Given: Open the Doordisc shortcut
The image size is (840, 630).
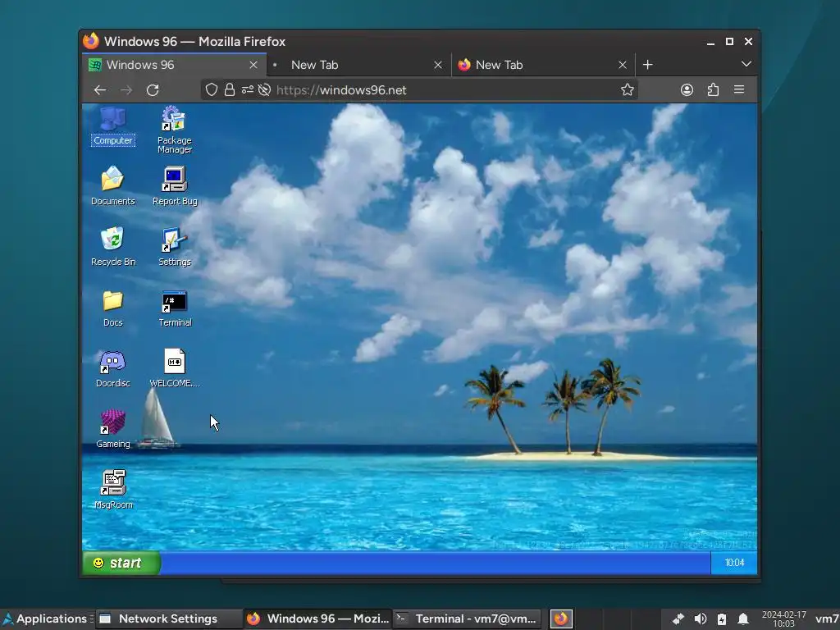Looking at the screenshot, I should click(112, 368).
